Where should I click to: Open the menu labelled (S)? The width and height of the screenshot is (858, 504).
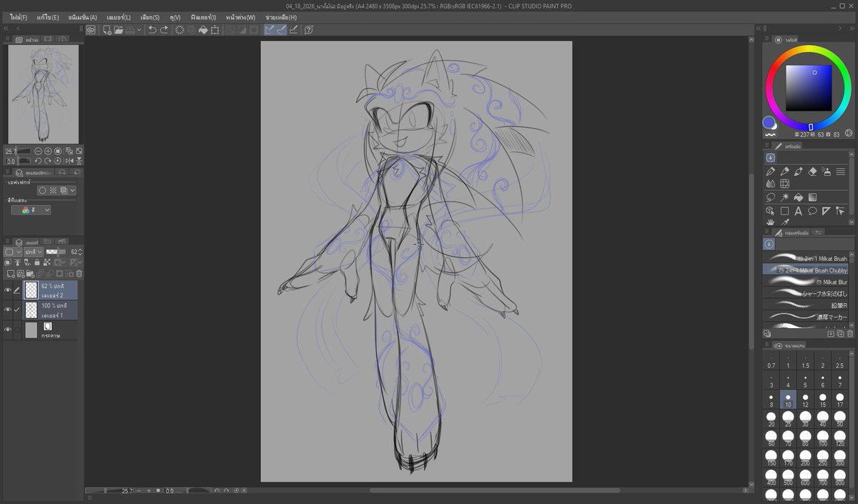(x=150, y=17)
